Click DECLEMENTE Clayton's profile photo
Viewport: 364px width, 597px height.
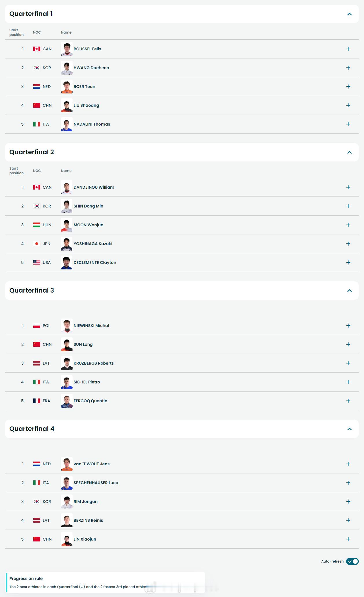pos(66,262)
